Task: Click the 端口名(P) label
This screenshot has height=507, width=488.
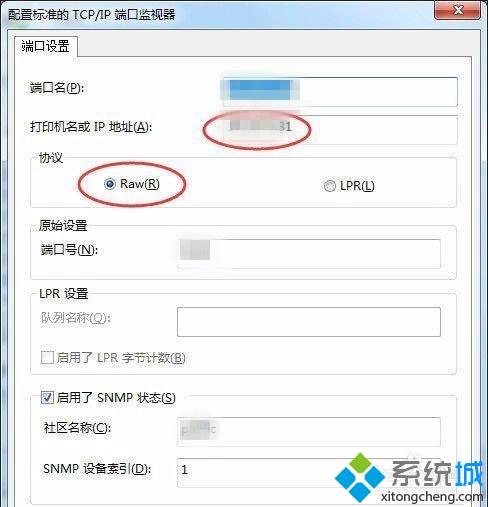Action: point(57,88)
